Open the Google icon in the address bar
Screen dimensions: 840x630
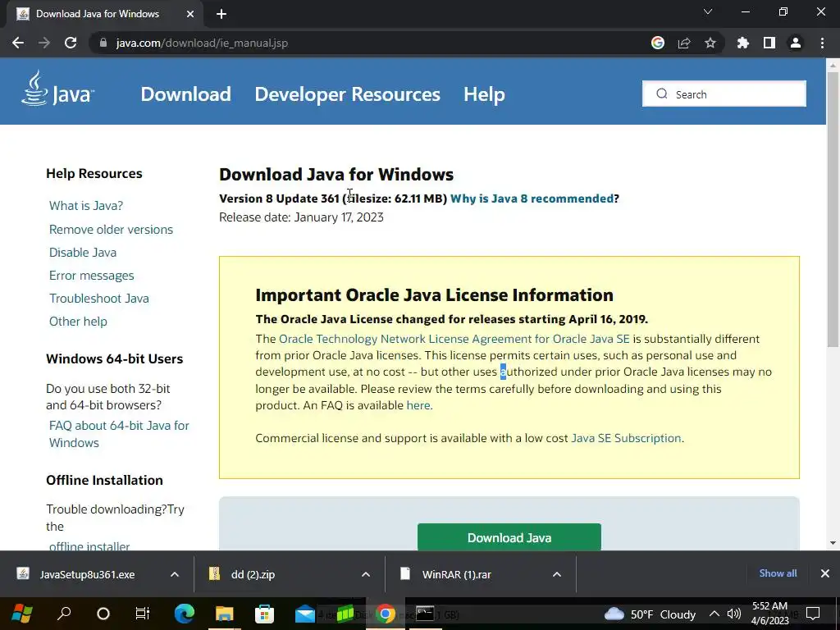point(658,43)
